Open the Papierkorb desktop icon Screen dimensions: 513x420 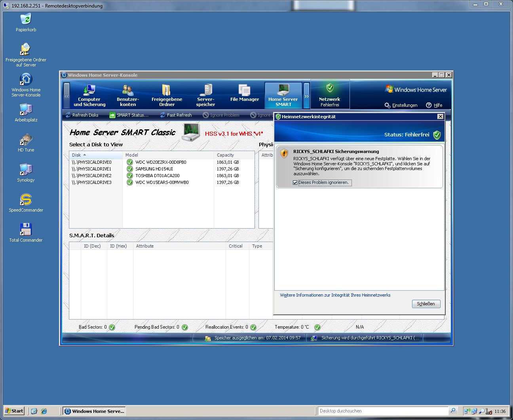pyautogui.click(x=26, y=23)
